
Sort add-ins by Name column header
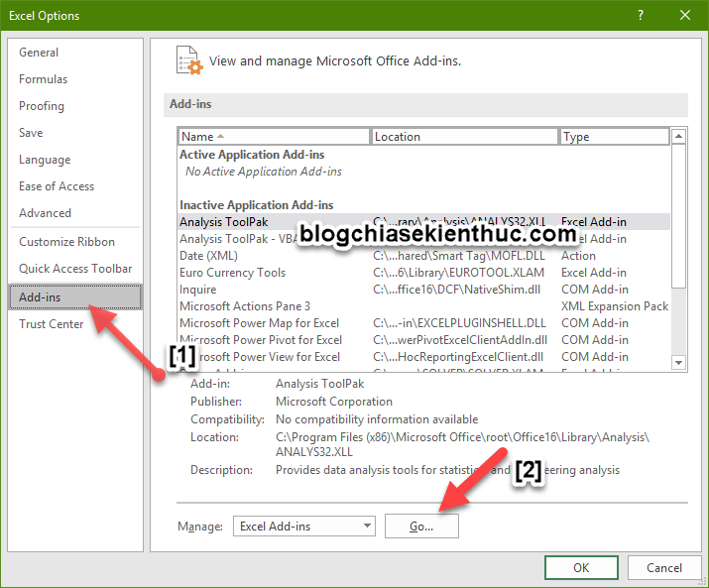point(274,137)
